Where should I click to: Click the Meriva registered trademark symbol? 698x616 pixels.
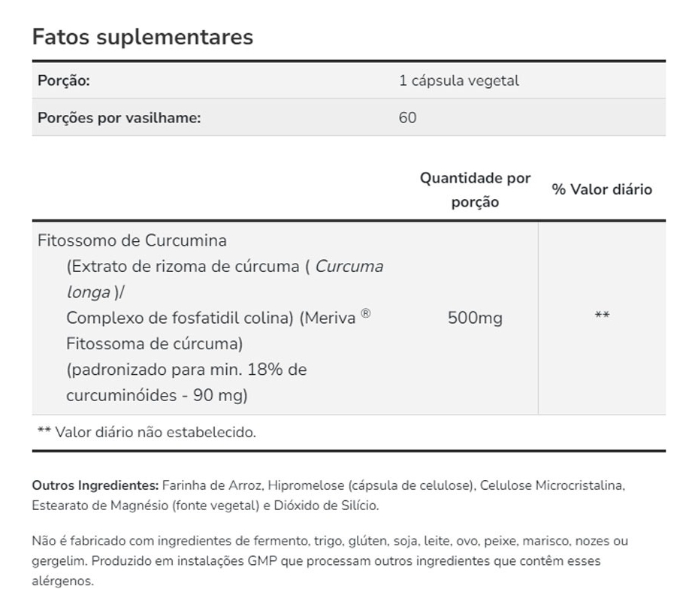pyautogui.click(x=365, y=314)
